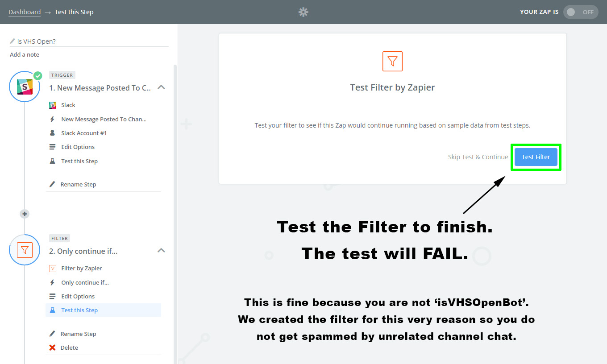
Task: Click the large filter icon in test card
Action: tap(392, 61)
